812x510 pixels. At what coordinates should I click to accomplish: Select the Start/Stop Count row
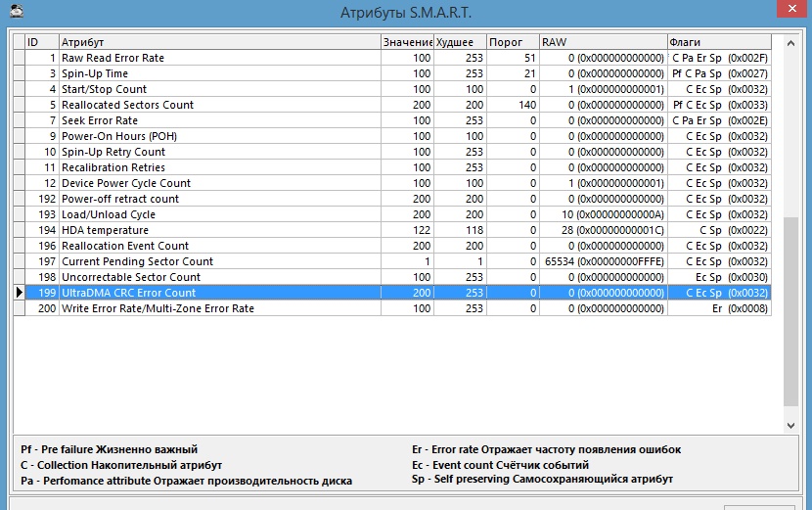point(392,89)
